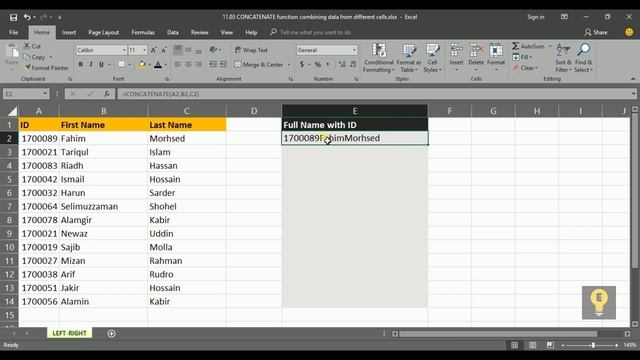This screenshot has height=360, width=640.
Task: Toggle Top Align
Action: pos(178,50)
